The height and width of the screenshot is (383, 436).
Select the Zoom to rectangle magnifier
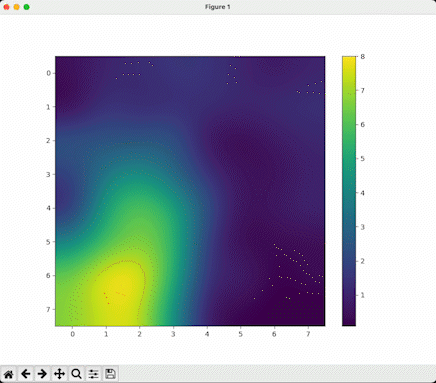point(76,374)
